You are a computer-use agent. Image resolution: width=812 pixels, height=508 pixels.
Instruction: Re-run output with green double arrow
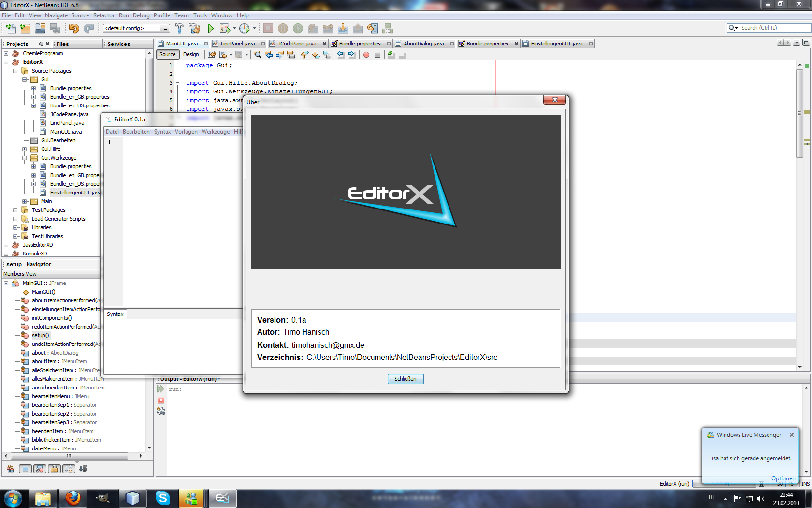pyautogui.click(x=161, y=389)
